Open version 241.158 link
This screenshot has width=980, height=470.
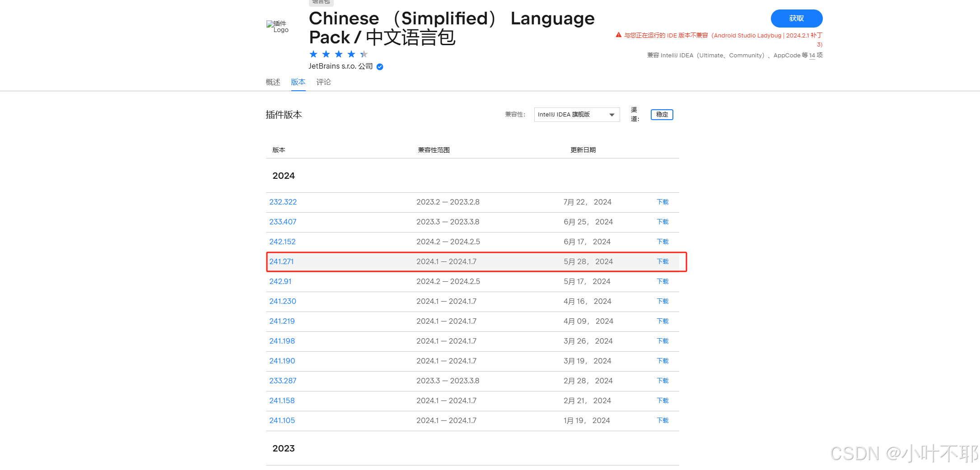coord(282,401)
